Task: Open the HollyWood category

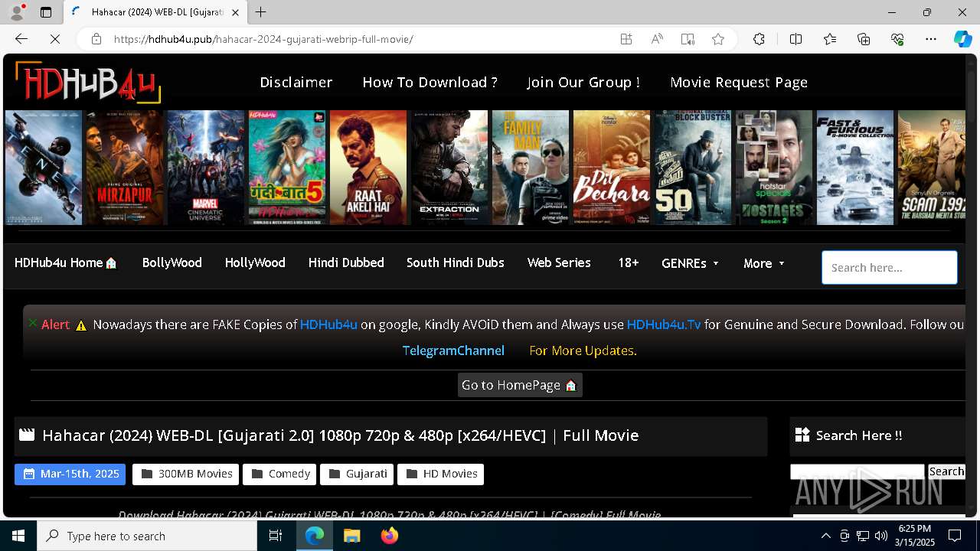Action: coord(255,262)
